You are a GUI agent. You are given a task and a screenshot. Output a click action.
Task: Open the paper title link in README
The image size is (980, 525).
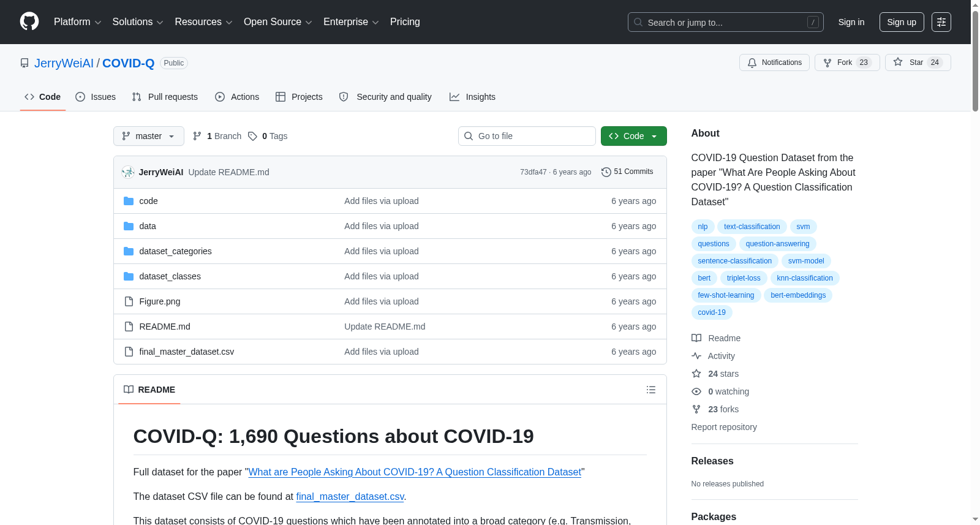tap(415, 472)
